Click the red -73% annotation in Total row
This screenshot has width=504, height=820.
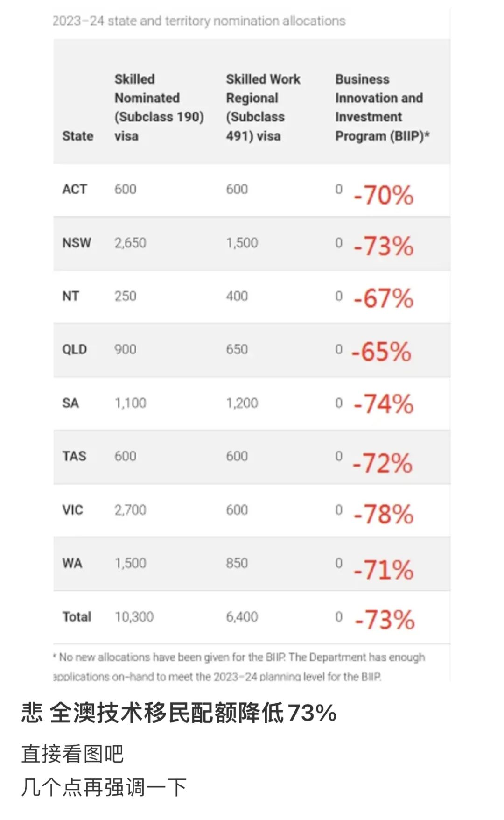pos(385,620)
